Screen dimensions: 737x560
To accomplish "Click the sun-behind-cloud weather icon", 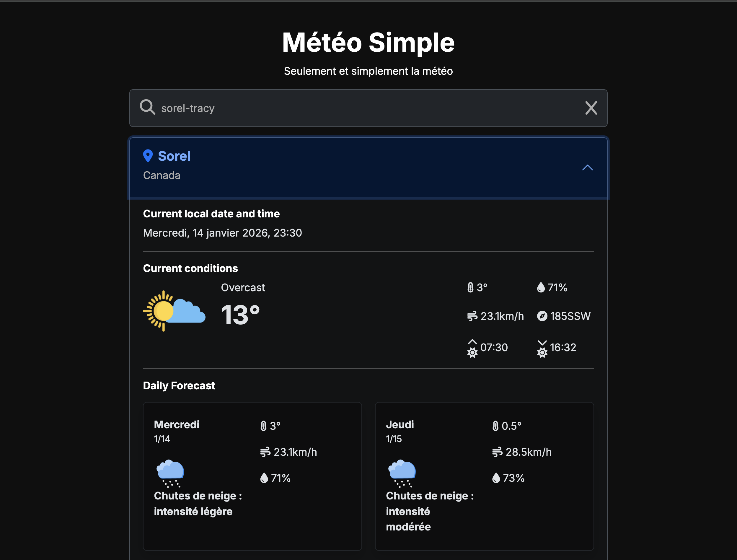I will 174,311.
